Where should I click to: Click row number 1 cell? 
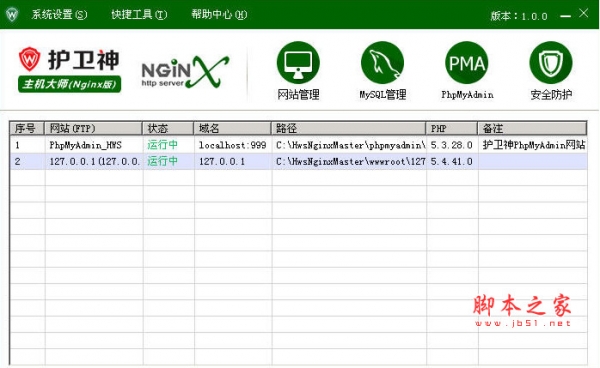tap(28, 145)
